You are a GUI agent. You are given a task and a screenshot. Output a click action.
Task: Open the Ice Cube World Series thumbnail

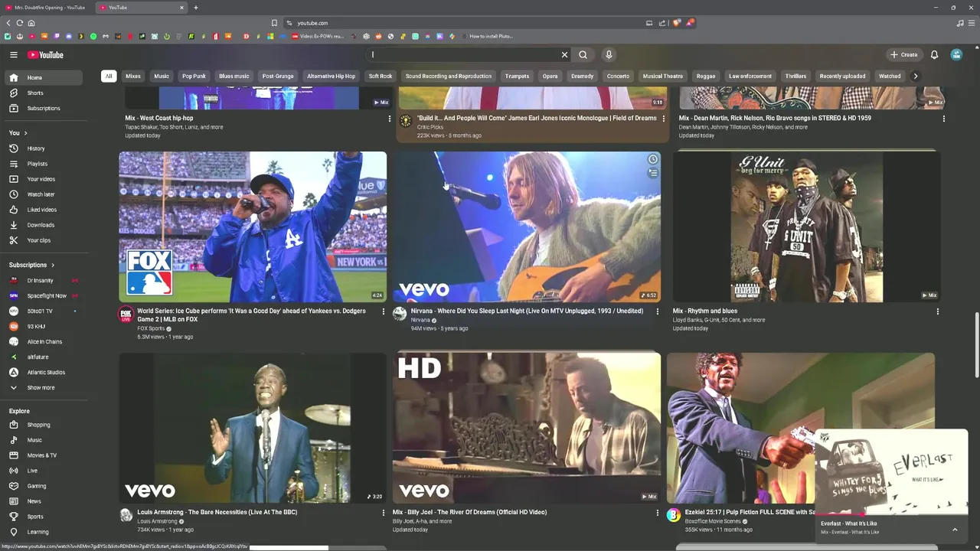[253, 227]
